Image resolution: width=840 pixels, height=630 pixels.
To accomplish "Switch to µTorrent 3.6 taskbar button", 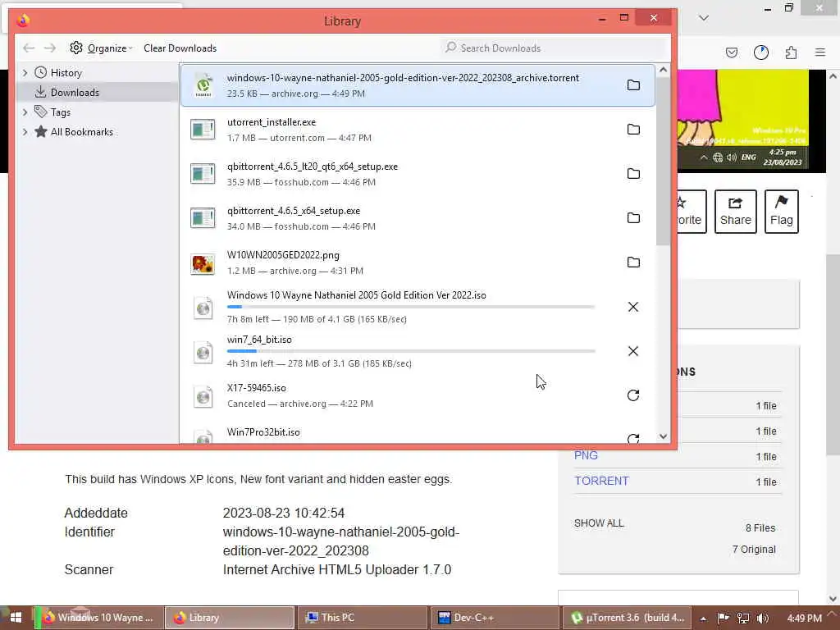I will [627, 618].
